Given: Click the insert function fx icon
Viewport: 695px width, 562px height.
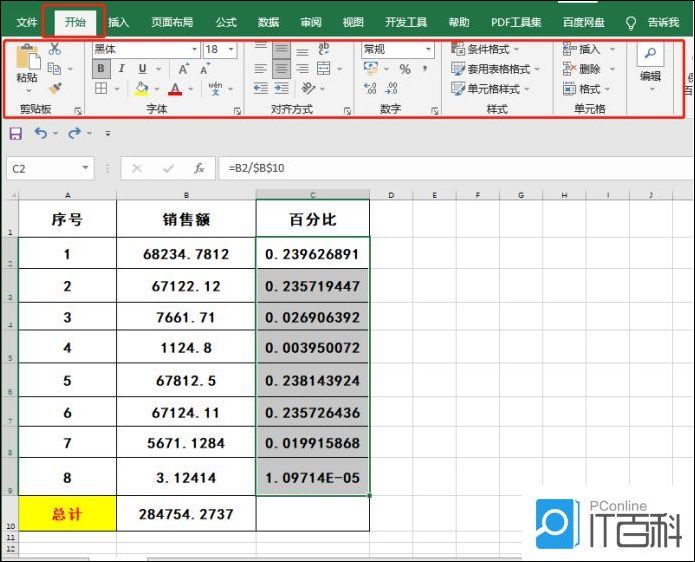Looking at the screenshot, I should point(199,169).
